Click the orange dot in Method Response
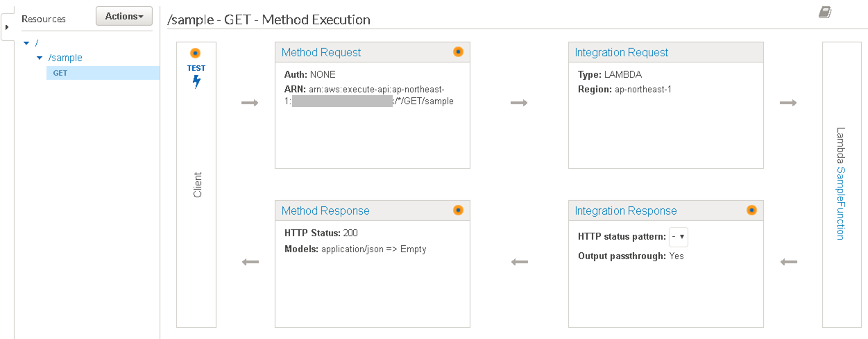Viewport: 868px width, 339px height. pyautogui.click(x=458, y=210)
